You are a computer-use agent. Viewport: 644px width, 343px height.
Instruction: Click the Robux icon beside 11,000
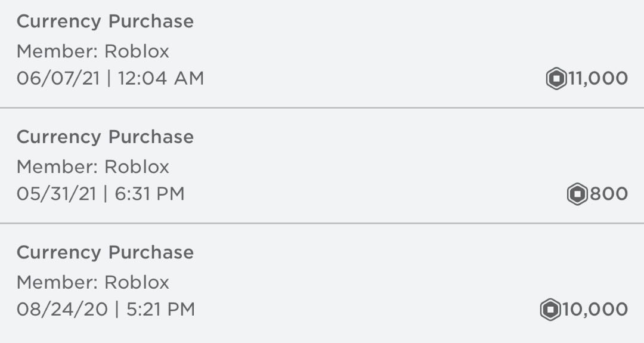[556, 79]
